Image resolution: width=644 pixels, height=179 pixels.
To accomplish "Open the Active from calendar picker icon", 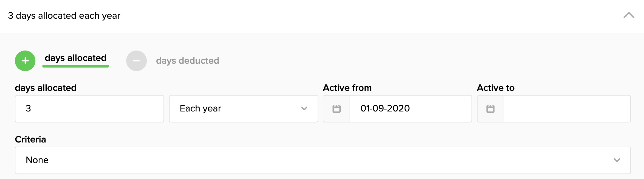I will point(336,109).
